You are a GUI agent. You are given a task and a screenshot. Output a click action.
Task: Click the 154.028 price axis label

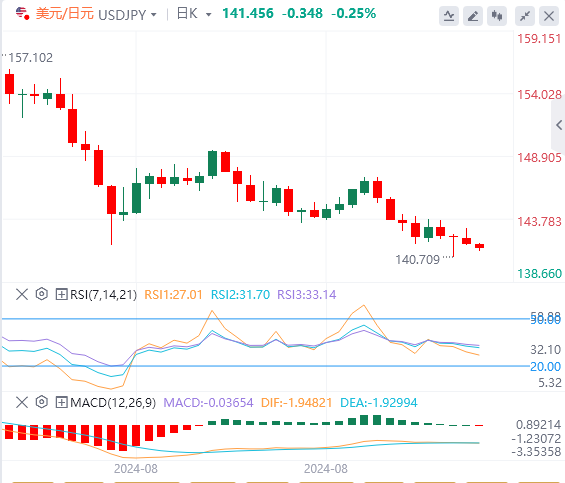539,95
